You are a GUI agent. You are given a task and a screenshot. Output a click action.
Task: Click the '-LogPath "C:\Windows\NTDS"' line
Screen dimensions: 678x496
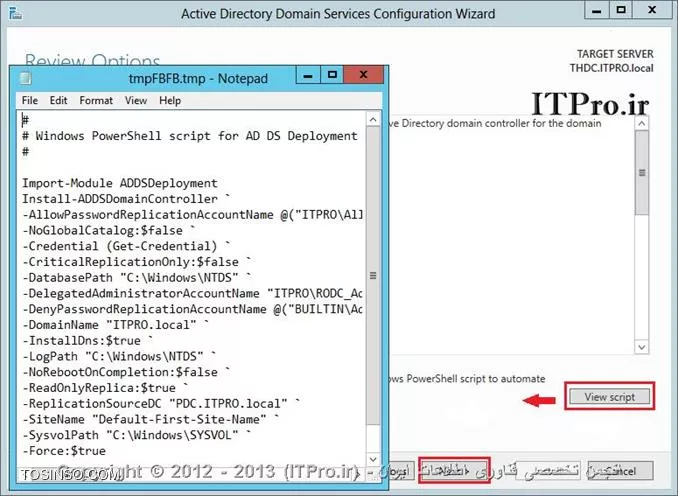coord(119,356)
